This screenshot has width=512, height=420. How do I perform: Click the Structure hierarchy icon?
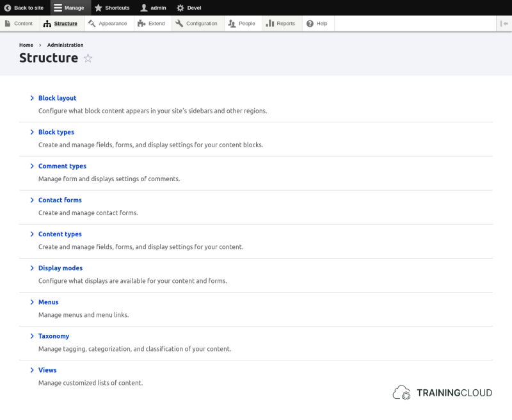(x=47, y=24)
